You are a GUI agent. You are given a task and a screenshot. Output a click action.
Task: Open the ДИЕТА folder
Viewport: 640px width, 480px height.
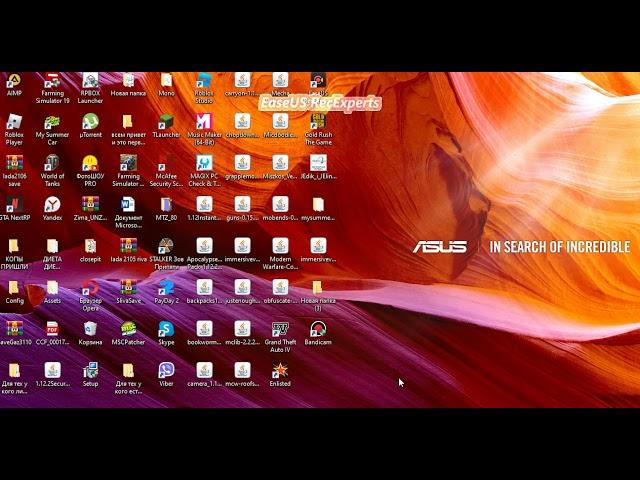[x=52, y=254]
